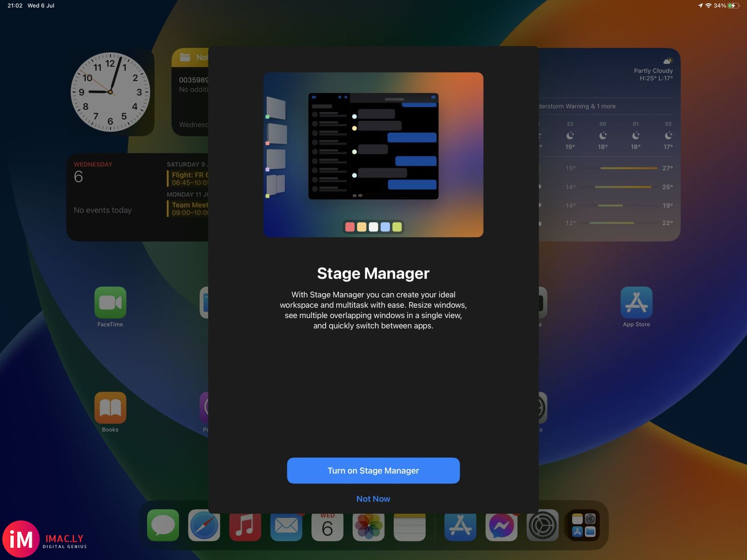The height and width of the screenshot is (560, 747).
Task: Open the Mail app in dock
Action: tap(286, 527)
